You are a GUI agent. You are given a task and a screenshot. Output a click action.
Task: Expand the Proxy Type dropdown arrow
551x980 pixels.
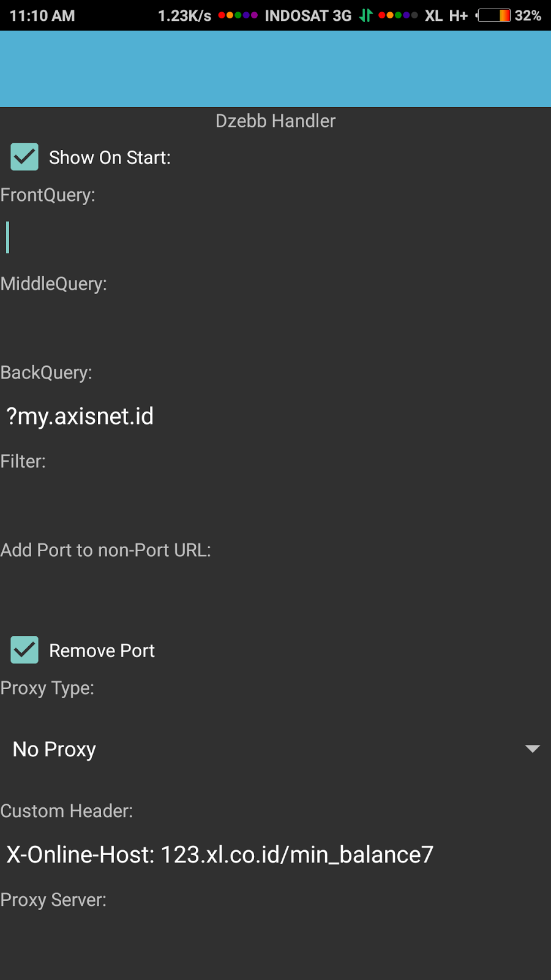coord(533,749)
